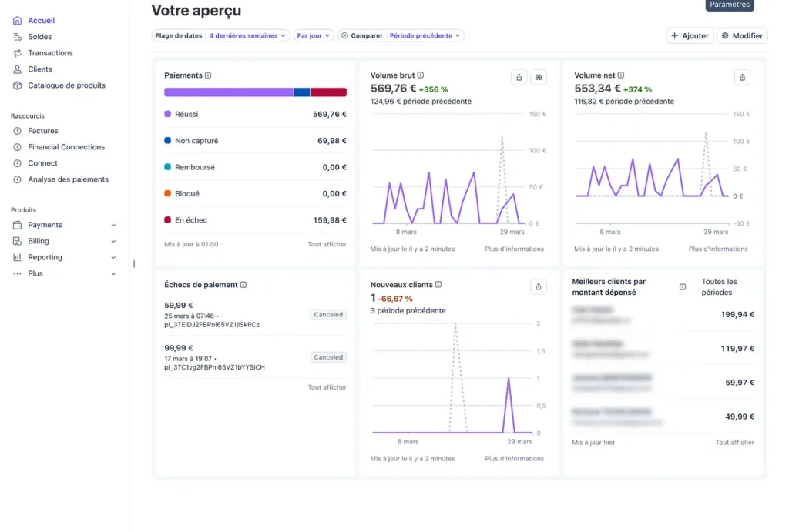Click the Ajouter button
Image resolution: width=789 pixels, height=532 pixels.
click(690, 35)
